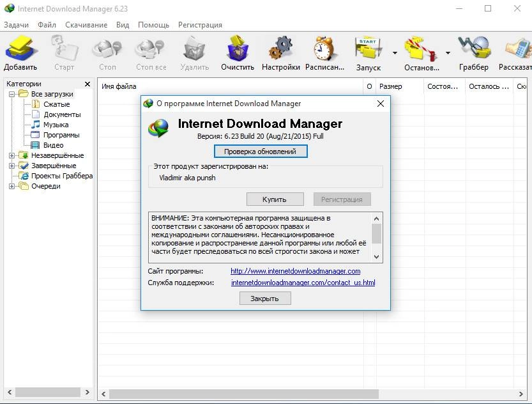Open Настройки gear icon in toolbar

click(x=280, y=49)
